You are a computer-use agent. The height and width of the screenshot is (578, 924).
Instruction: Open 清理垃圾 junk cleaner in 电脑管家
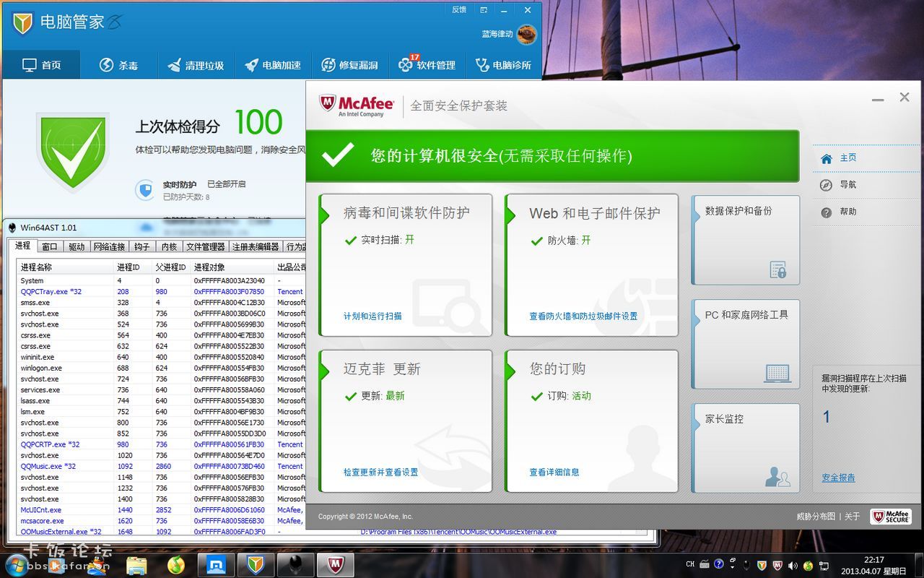pos(196,65)
